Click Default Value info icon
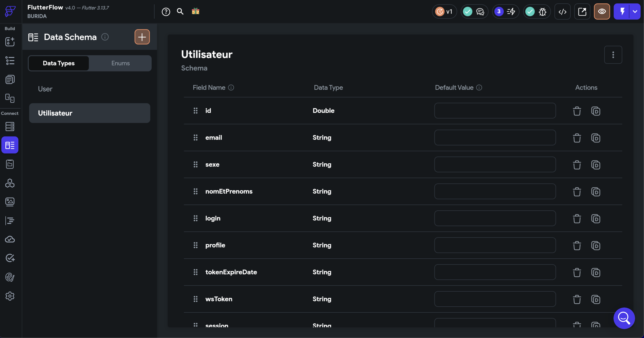 tap(479, 87)
